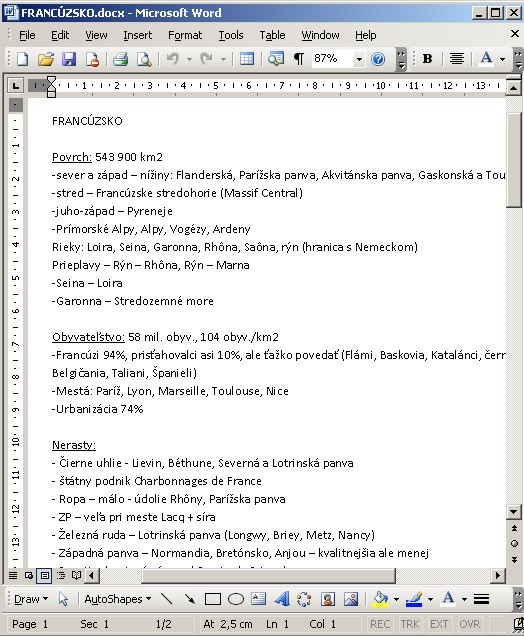The image size is (524, 636).
Task: Select the Line drawing tool
Action: pyautogui.click(x=166, y=599)
